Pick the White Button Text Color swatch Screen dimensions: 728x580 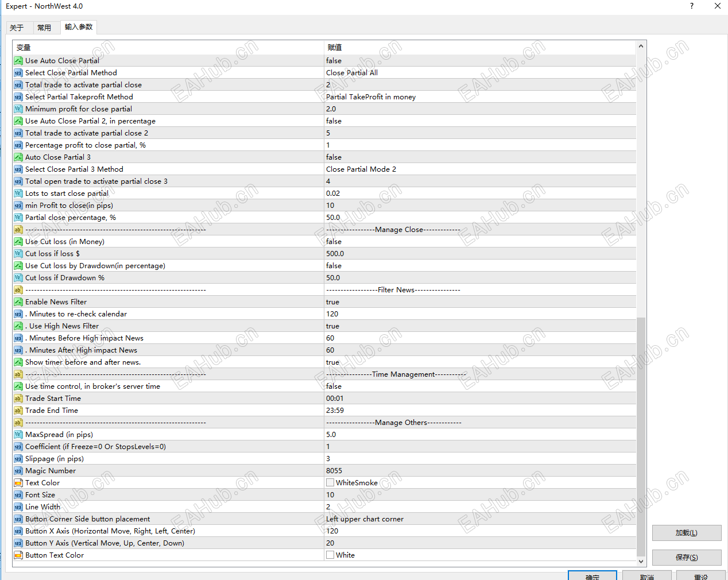coord(330,555)
